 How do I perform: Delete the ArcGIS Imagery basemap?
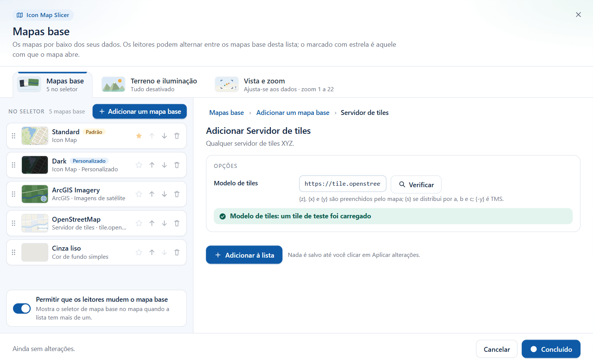click(x=177, y=194)
